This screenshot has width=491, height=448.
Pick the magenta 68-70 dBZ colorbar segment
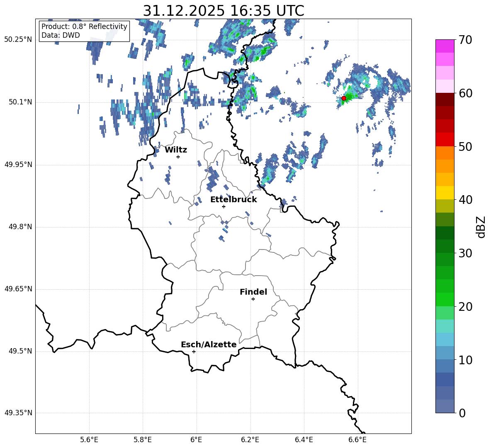tap(445, 46)
